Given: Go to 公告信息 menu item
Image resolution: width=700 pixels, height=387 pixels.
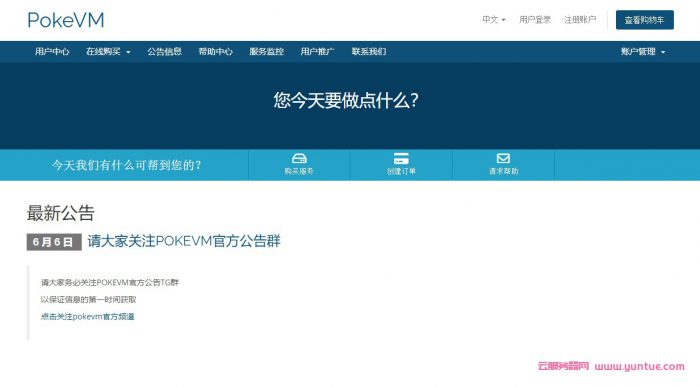Looking at the screenshot, I should point(164,52).
